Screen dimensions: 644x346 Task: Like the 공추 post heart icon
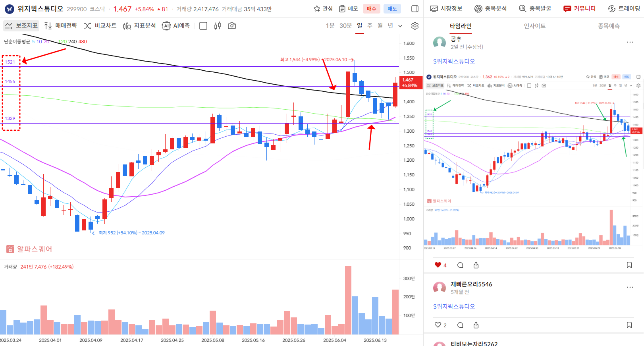coord(438,265)
